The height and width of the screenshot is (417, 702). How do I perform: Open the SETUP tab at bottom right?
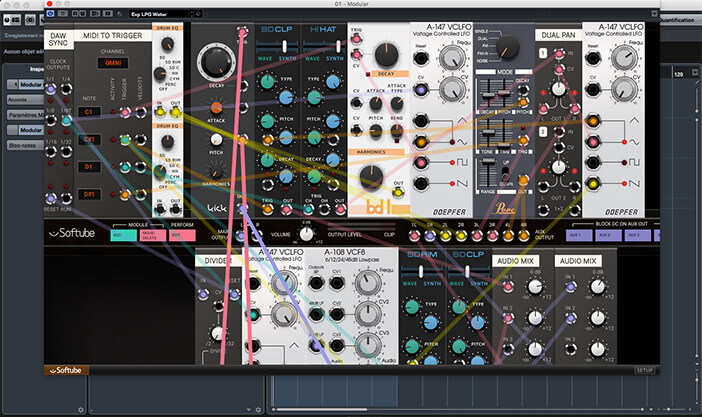[643, 370]
